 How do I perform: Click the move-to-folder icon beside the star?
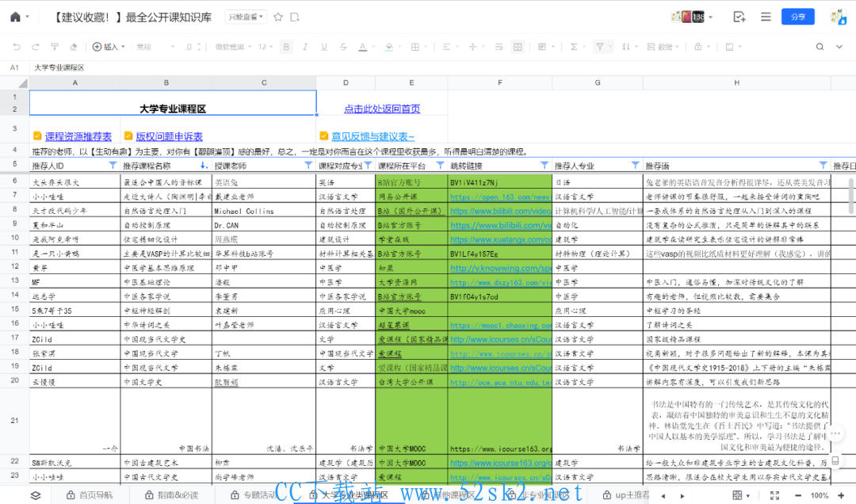click(x=295, y=17)
